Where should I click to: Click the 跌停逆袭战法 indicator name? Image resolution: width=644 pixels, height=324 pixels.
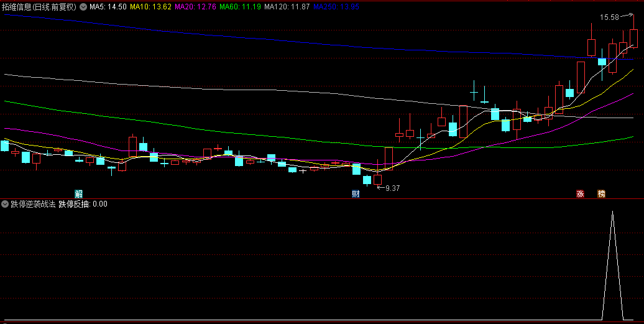(x=33, y=204)
